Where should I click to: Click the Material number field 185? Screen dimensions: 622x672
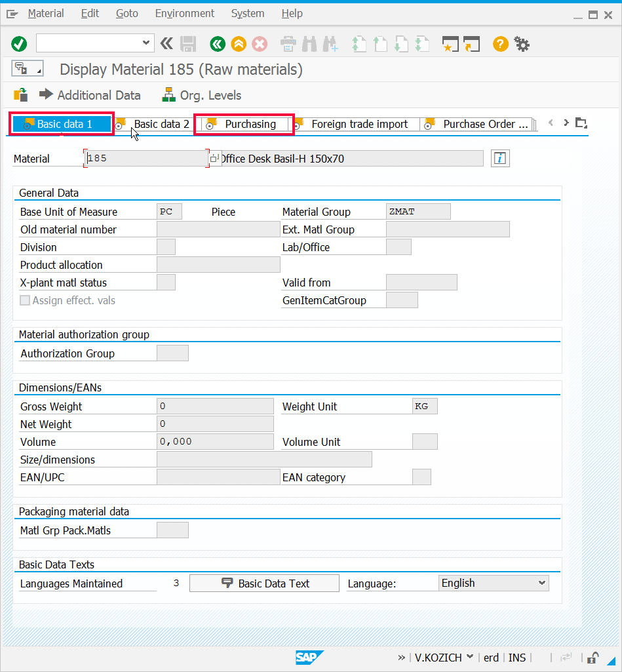pyautogui.click(x=147, y=159)
